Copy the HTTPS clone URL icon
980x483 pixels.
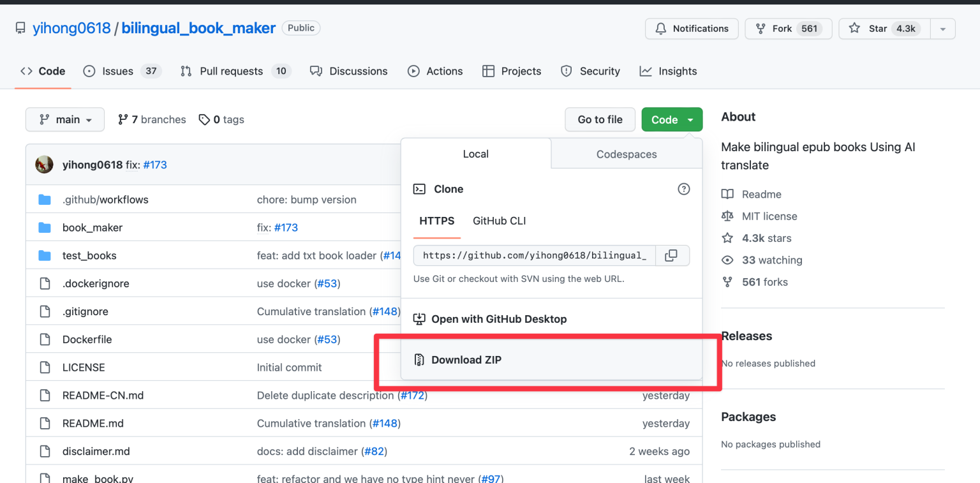click(671, 255)
